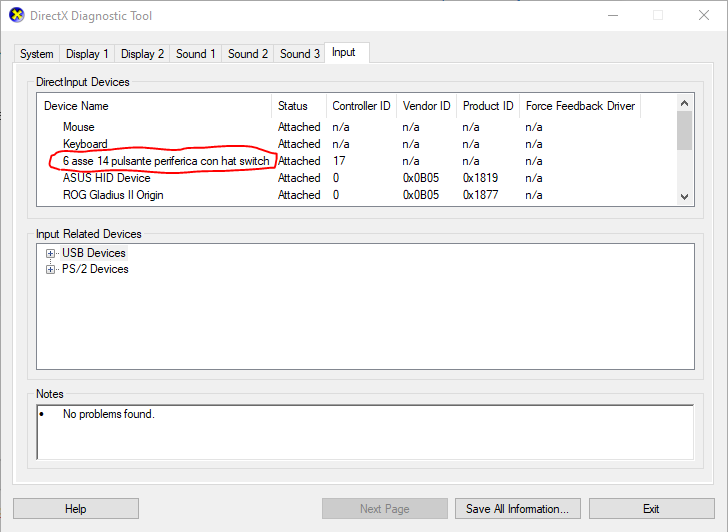Click the No problems found note
728x532 pixels.
109,414
